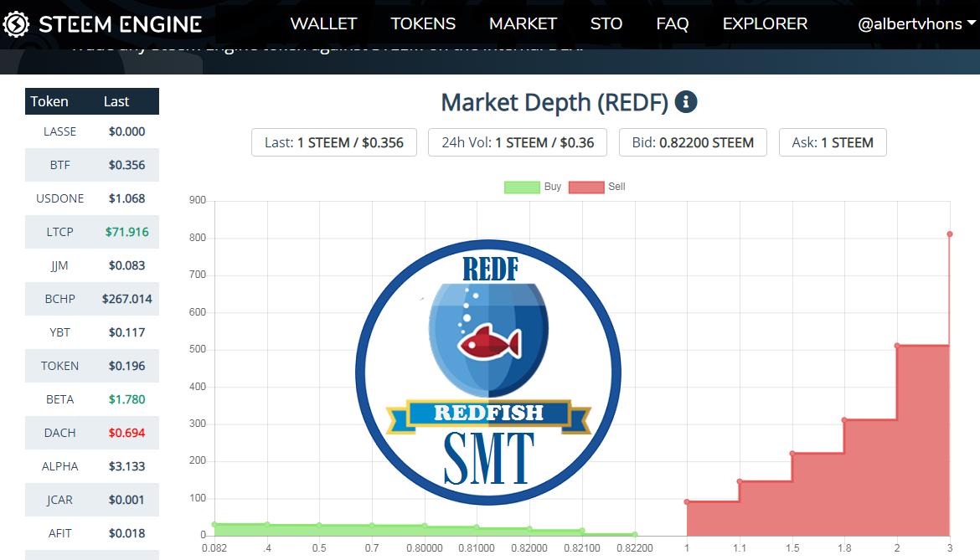Viewport: 980px width, 560px height.
Task: Open the EXPLORER link
Action: tap(765, 23)
